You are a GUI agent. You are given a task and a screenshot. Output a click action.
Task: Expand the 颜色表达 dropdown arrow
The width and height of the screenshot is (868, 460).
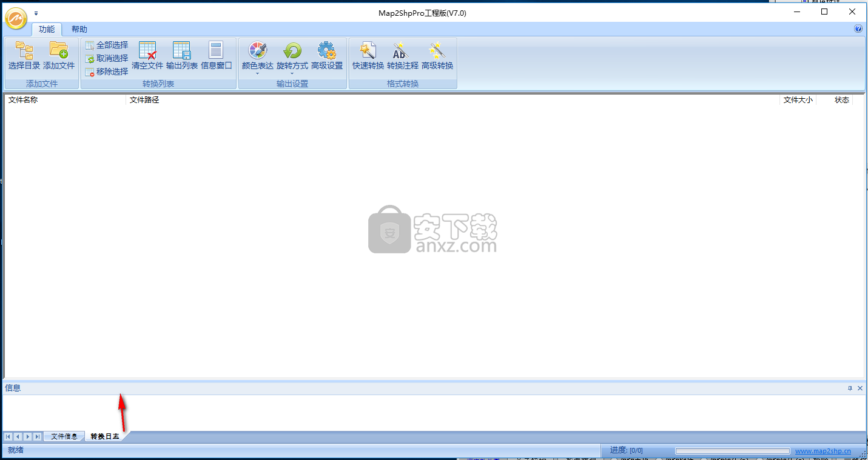pyautogui.click(x=258, y=73)
